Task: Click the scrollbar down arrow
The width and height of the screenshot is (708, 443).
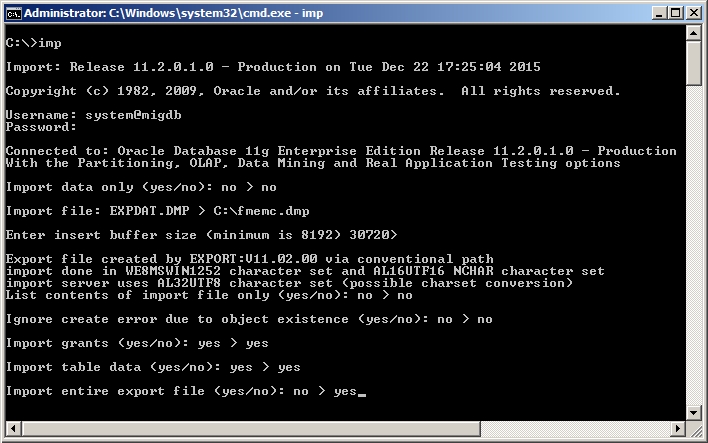Action: pos(693,411)
